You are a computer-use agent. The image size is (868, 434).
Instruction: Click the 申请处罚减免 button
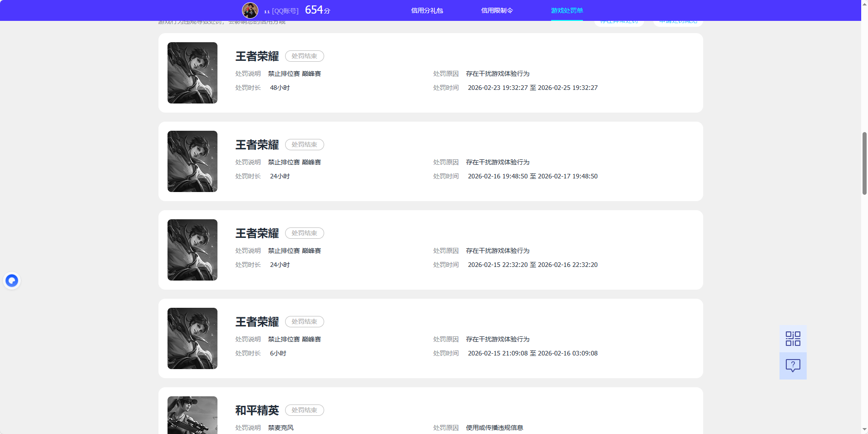[677, 20]
